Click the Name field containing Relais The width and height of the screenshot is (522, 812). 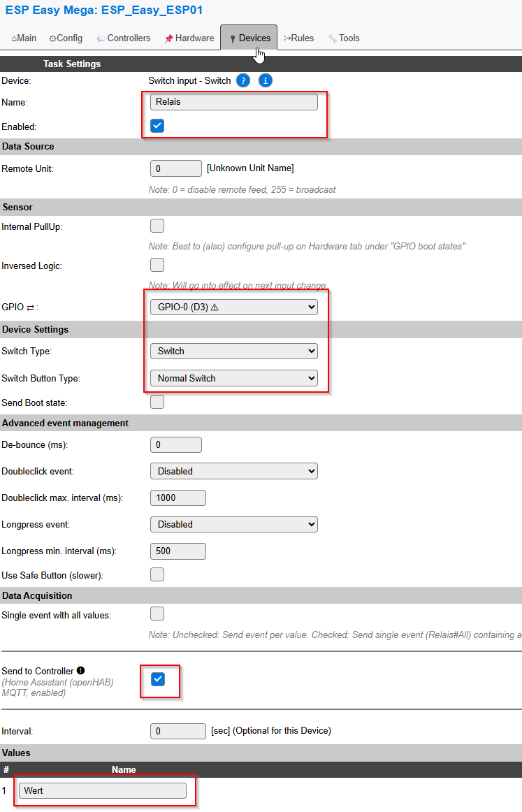click(233, 102)
